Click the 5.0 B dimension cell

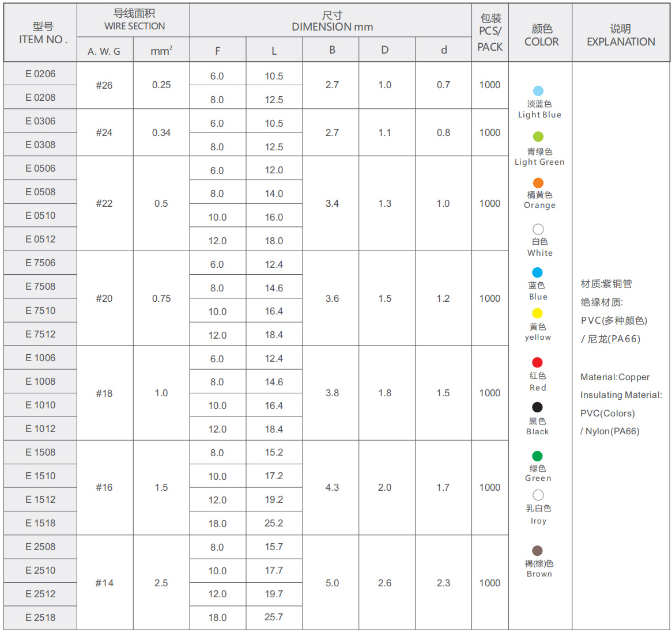tap(332, 583)
